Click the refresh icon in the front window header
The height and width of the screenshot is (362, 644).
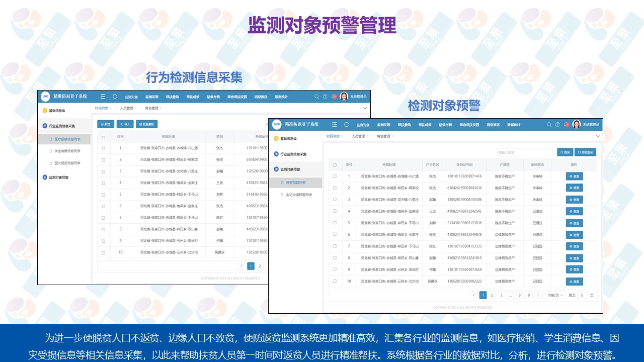coord(346,124)
